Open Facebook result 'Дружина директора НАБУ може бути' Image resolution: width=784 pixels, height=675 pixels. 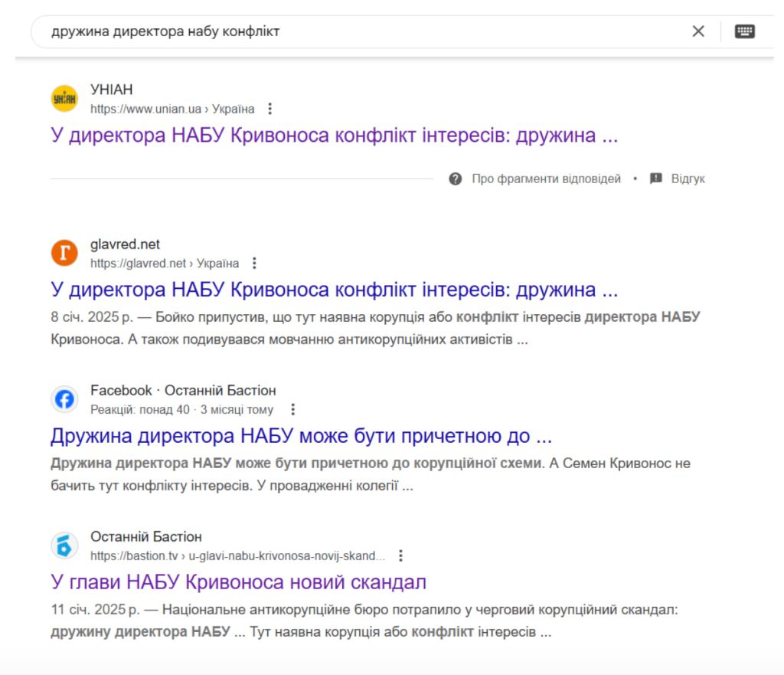point(301,436)
